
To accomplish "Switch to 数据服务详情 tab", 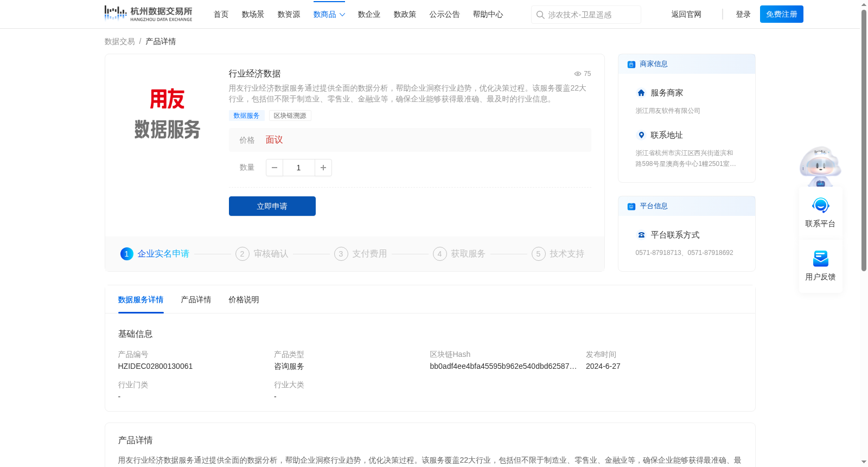I will coord(141,299).
